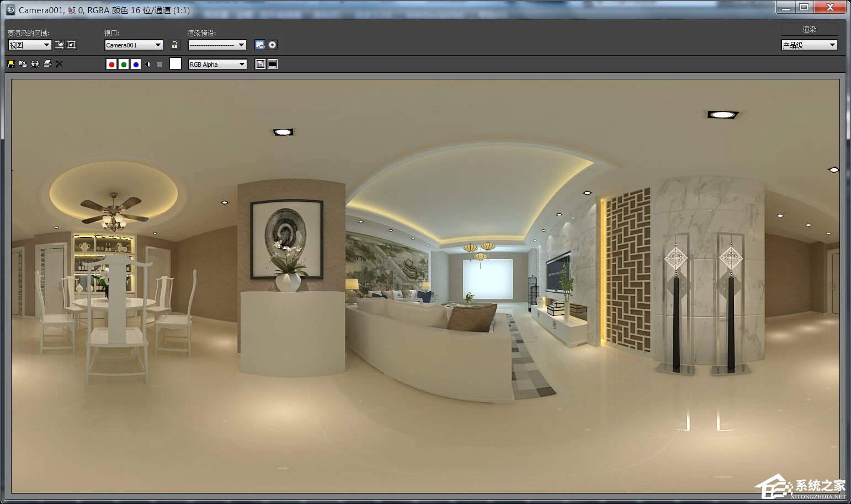Open the Camera001 viewport dropdown

coord(134,45)
